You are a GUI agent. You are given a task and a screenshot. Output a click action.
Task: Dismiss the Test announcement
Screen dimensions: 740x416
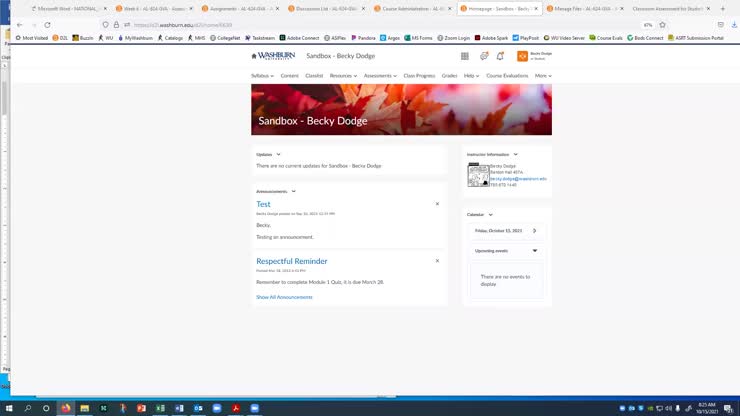click(x=437, y=204)
